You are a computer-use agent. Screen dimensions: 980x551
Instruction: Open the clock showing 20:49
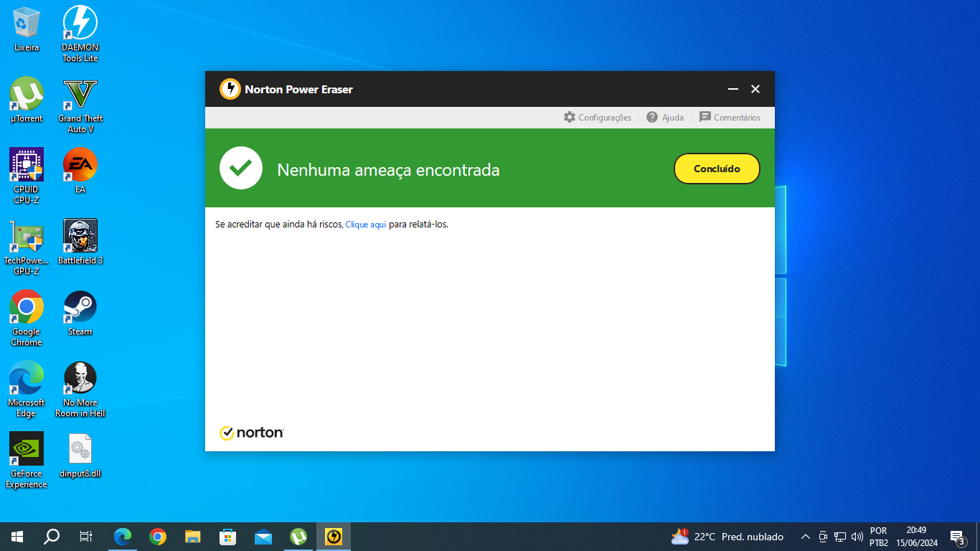tap(916, 537)
